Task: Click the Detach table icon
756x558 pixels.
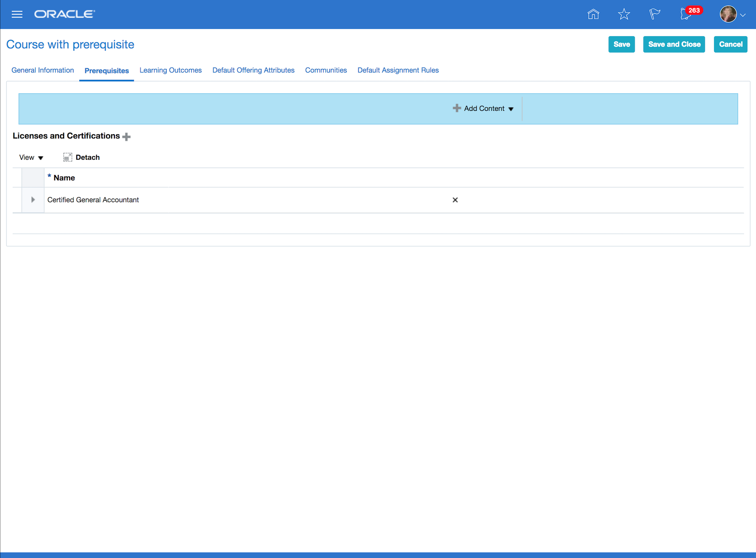Action: tap(68, 157)
